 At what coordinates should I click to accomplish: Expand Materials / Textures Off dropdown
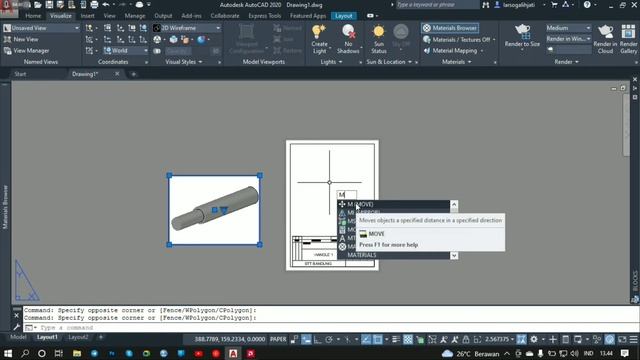pyautogui.click(x=495, y=40)
